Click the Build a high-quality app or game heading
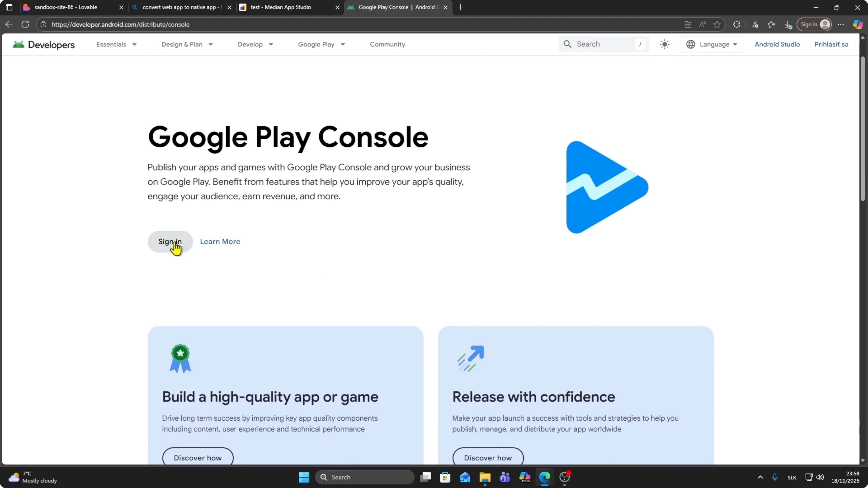 click(x=270, y=397)
